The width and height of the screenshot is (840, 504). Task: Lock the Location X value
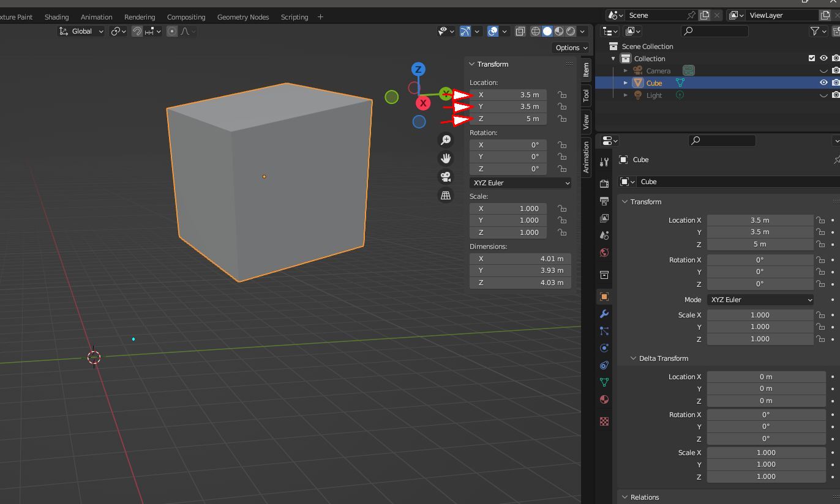tap(561, 95)
